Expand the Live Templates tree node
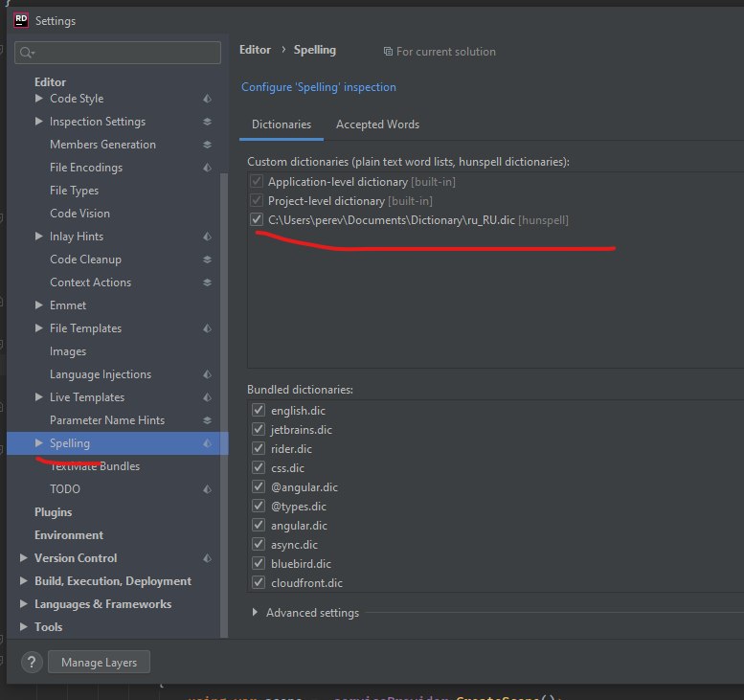The height and width of the screenshot is (700, 744). [x=39, y=396]
